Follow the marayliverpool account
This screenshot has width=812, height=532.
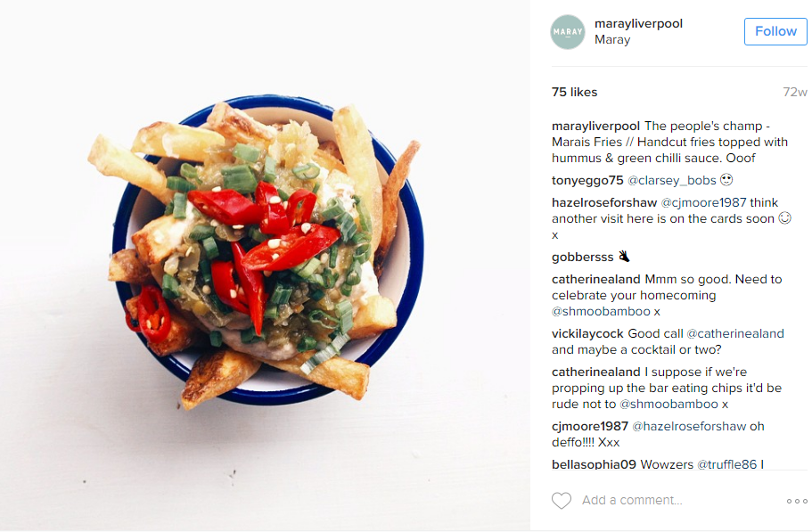[x=775, y=31]
